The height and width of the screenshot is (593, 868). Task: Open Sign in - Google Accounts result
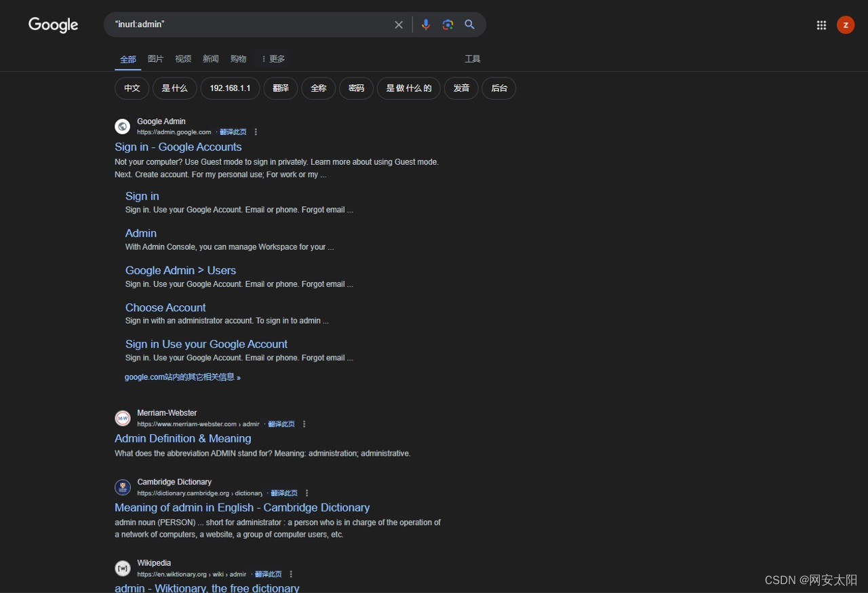(x=178, y=147)
